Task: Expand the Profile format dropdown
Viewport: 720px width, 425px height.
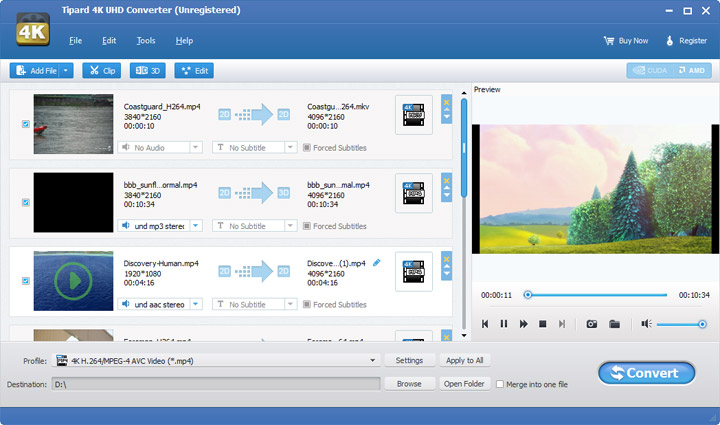Action: 373,360
